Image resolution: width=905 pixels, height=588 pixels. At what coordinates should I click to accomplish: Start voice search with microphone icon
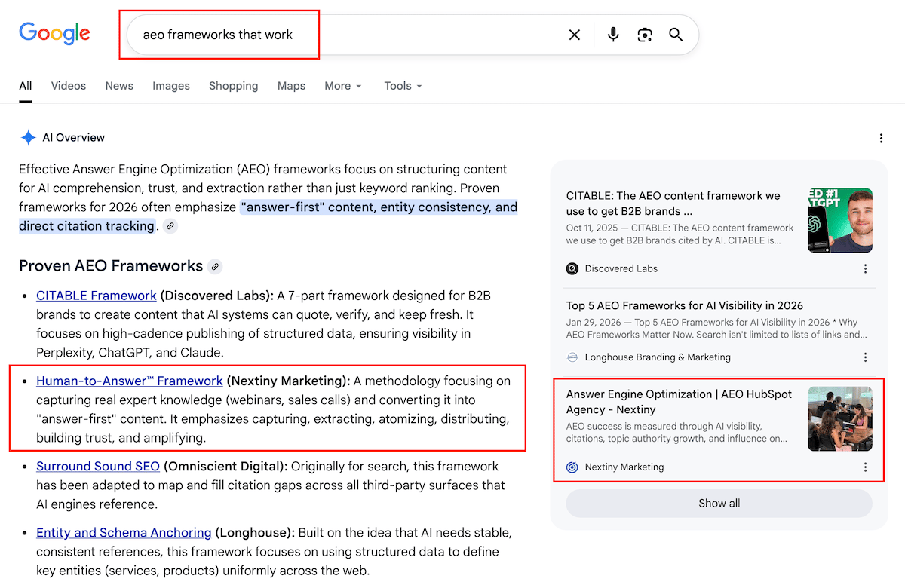tap(613, 35)
